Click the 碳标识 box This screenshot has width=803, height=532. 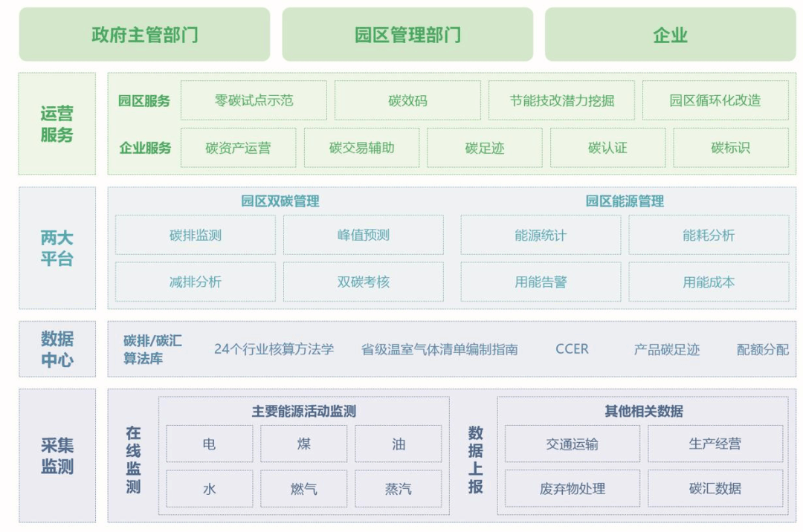click(x=731, y=148)
